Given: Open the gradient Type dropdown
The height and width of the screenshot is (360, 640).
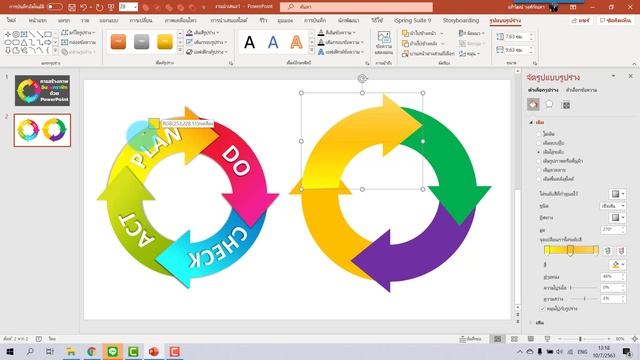Looking at the screenshot, I should 613,206.
